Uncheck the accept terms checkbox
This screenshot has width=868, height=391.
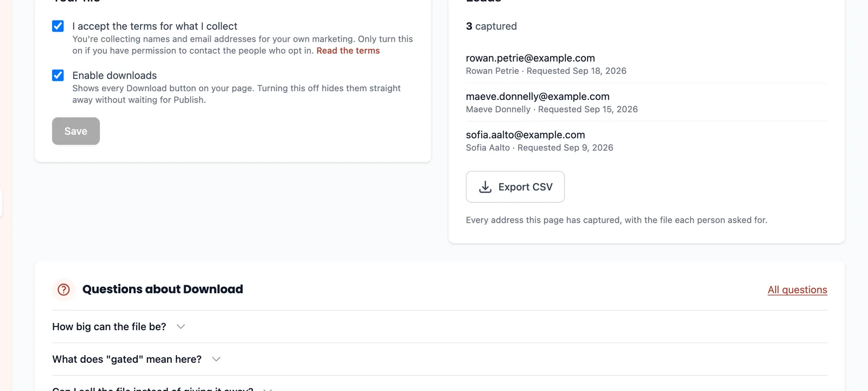(x=58, y=26)
